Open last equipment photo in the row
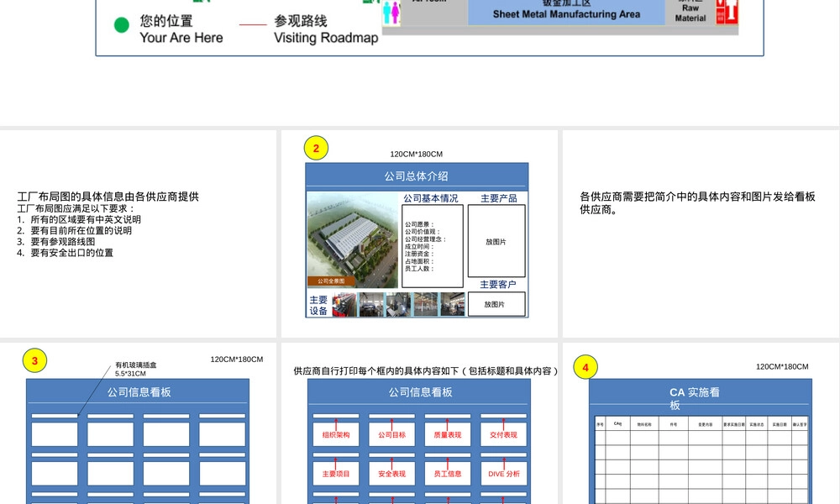Image resolution: width=840 pixels, height=504 pixels. point(452,305)
